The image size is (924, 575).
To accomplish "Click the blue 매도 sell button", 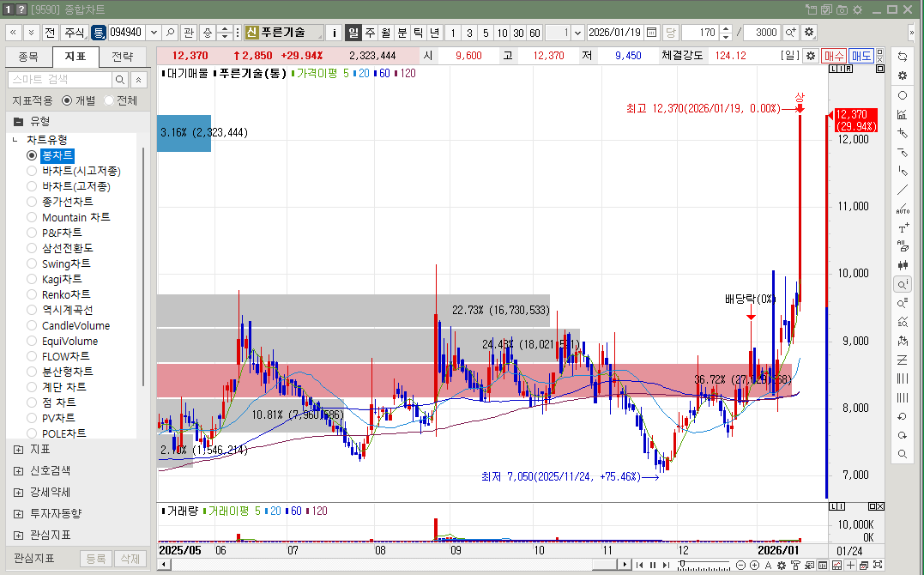I will pyautogui.click(x=861, y=56).
